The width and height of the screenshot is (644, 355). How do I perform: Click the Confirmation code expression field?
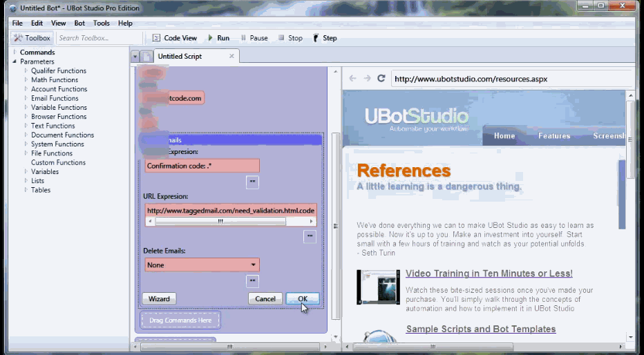(202, 166)
